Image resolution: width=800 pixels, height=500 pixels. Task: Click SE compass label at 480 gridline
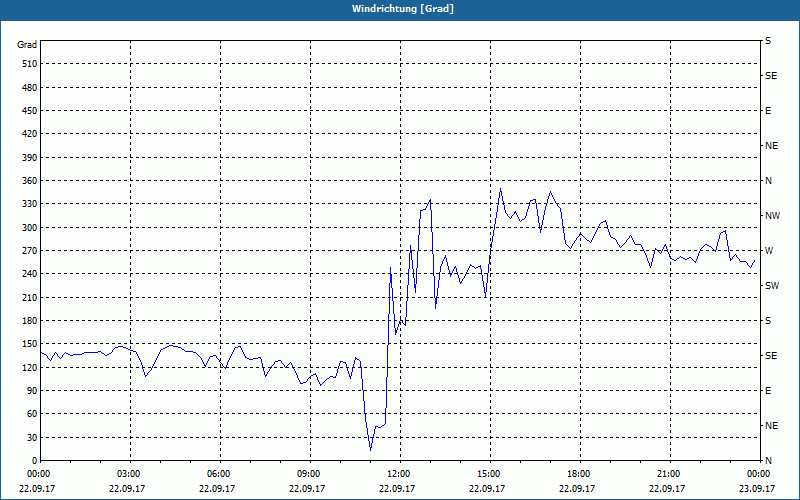coord(771,76)
